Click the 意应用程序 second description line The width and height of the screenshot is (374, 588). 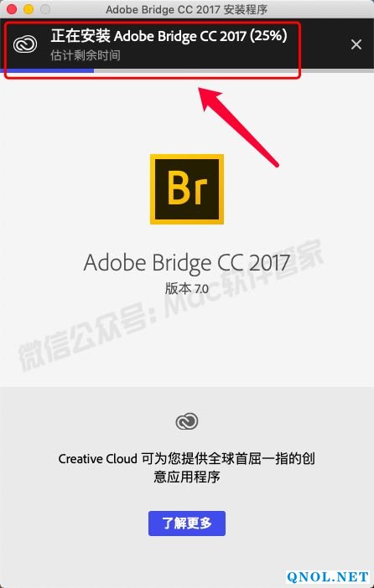(x=187, y=477)
